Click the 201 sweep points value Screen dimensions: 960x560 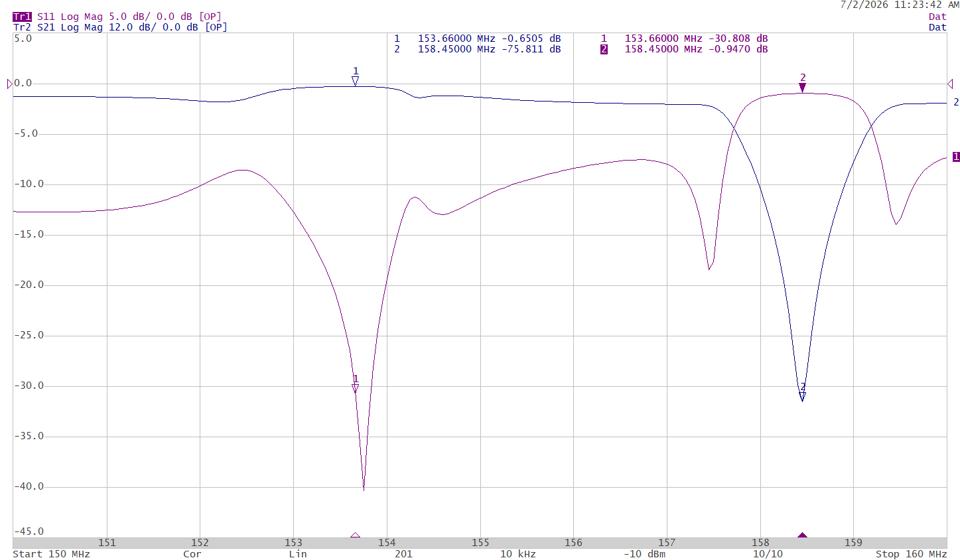pos(403,554)
